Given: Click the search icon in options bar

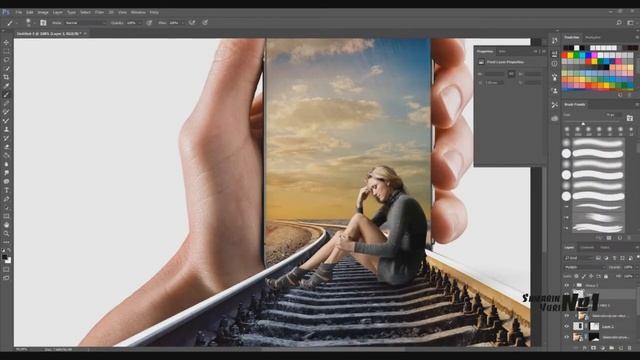Looking at the screenshot, I should (x=619, y=23).
